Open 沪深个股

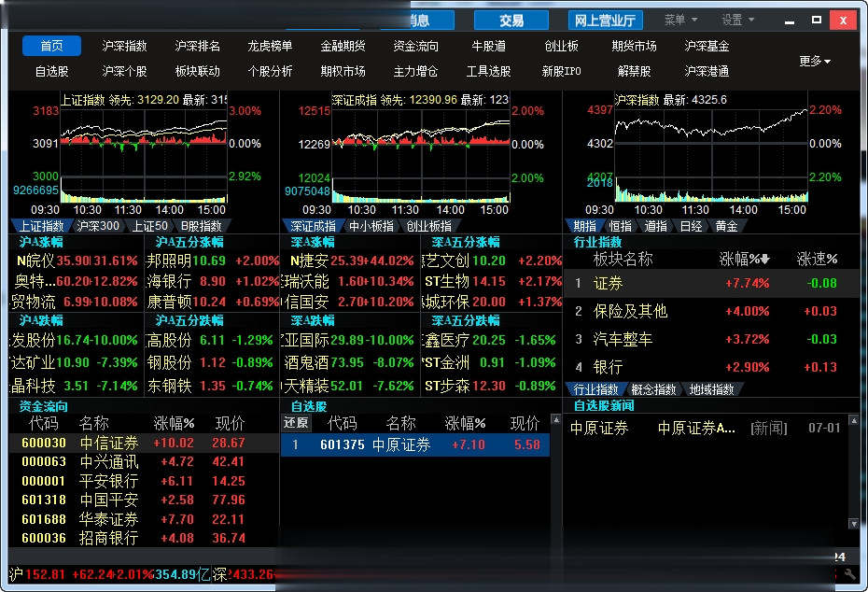(x=124, y=72)
